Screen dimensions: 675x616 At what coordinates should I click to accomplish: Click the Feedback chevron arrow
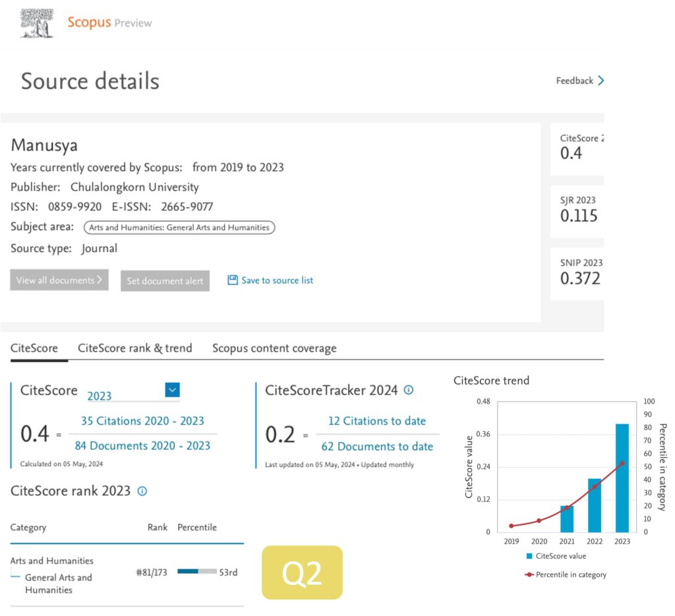601,80
